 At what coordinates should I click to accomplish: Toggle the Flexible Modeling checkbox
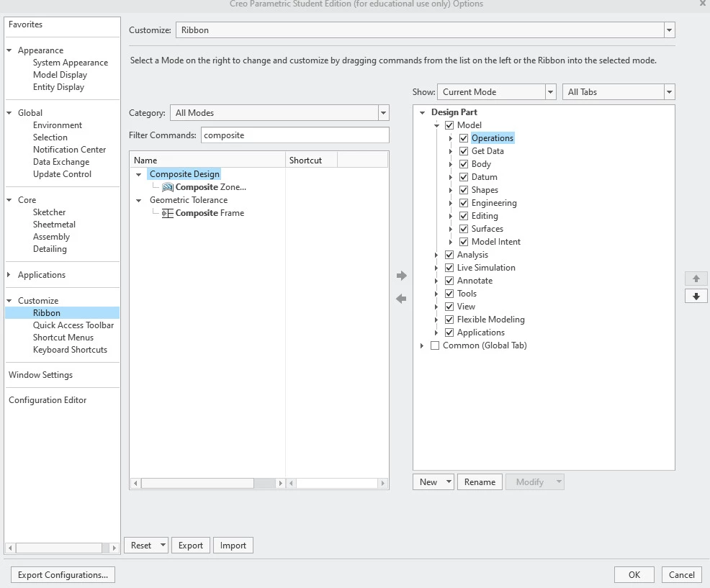(x=449, y=320)
